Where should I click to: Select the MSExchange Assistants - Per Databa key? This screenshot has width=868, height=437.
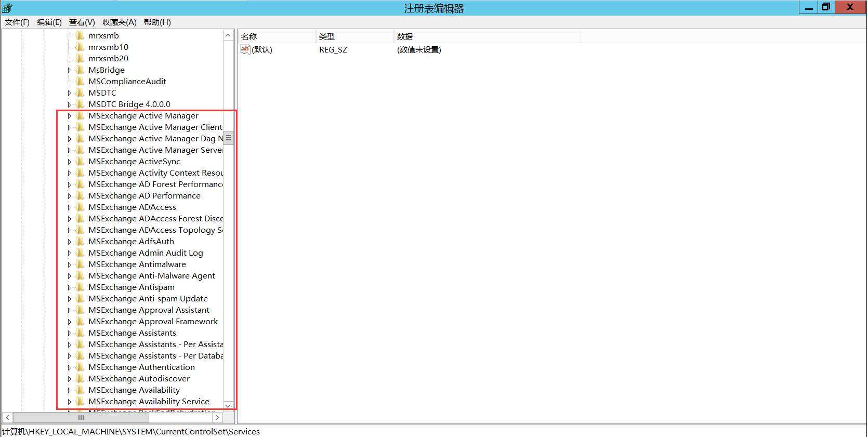coord(156,355)
